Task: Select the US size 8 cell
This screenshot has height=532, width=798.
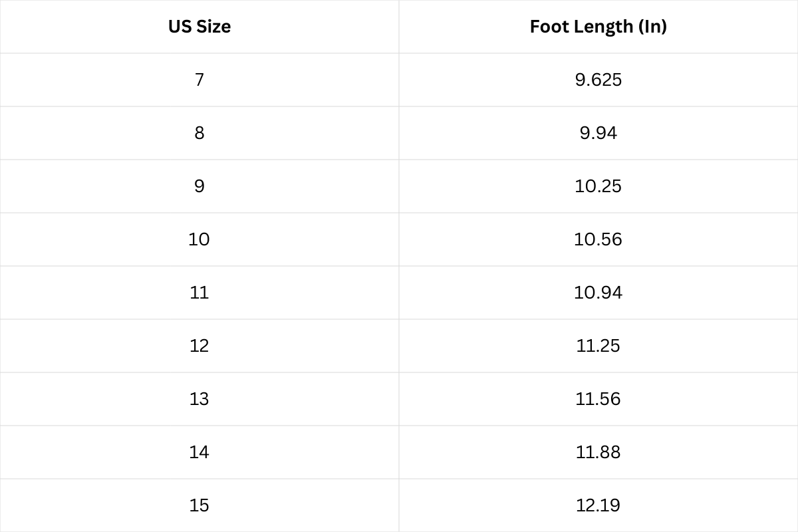Action: pos(199,133)
